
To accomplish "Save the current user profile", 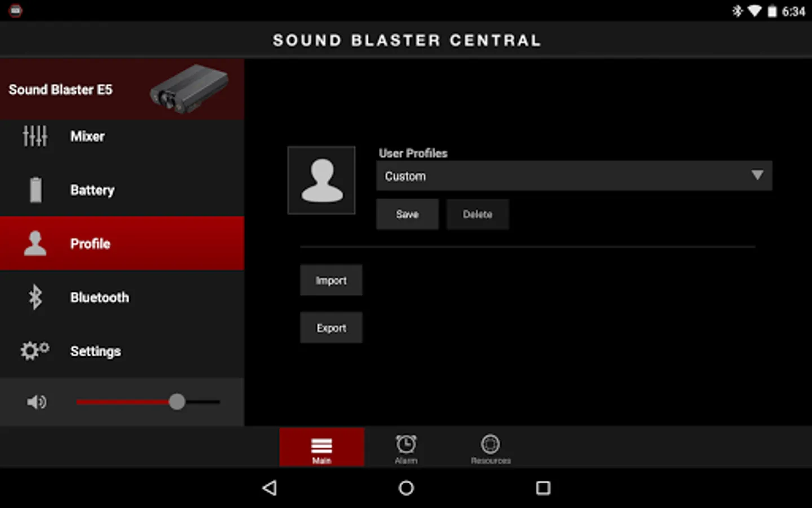I will 407,214.
